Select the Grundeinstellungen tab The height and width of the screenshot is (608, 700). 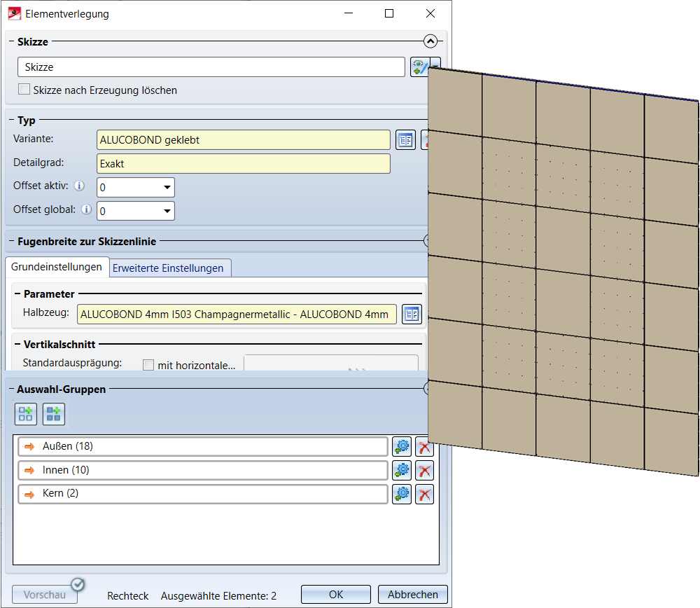[x=57, y=267]
